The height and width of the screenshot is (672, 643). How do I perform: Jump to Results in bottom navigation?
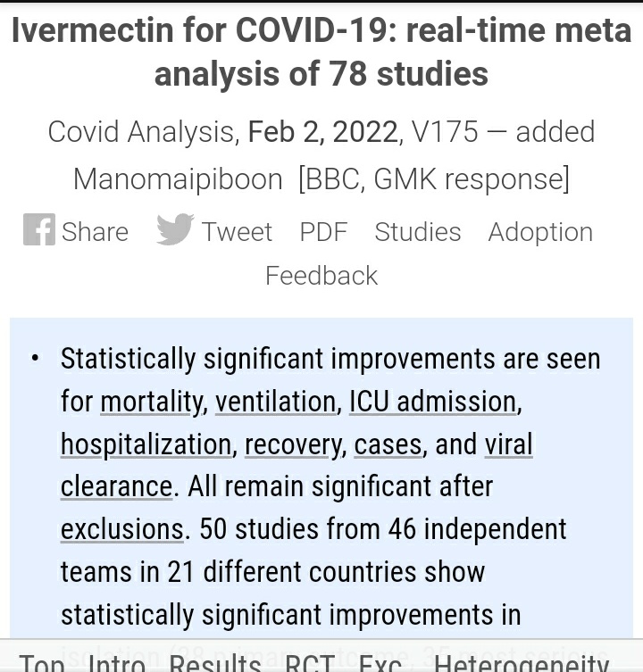click(x=215, y=662)
